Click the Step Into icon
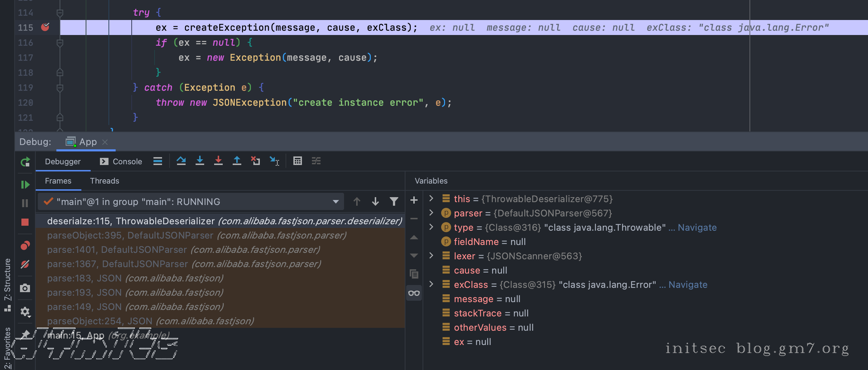The image size is (868, 370). 200,161
